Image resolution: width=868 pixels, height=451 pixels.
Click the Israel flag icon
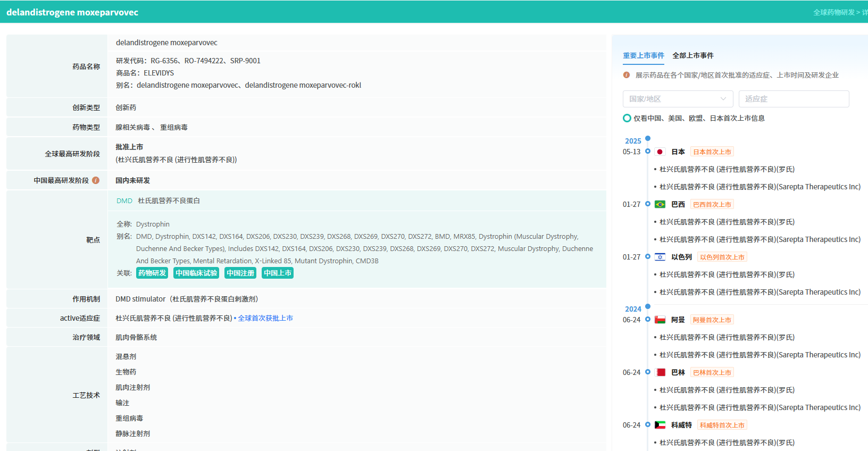pos(660,257)
